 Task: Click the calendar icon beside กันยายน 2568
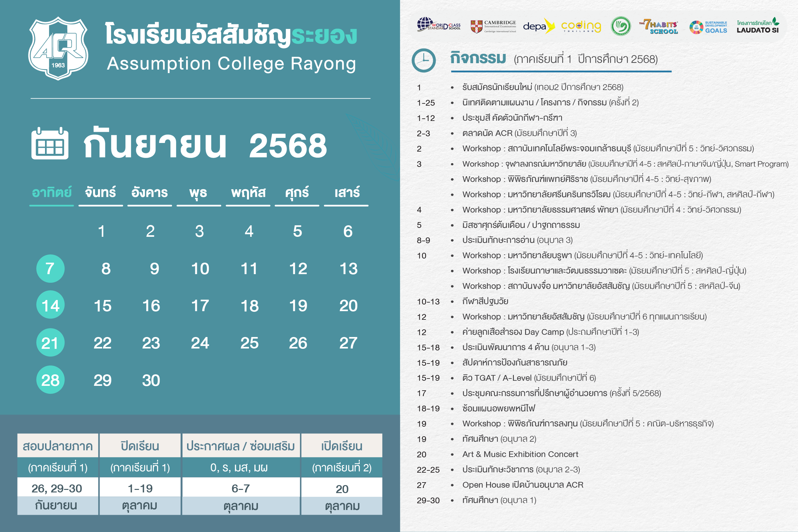[x=50, y=143]
